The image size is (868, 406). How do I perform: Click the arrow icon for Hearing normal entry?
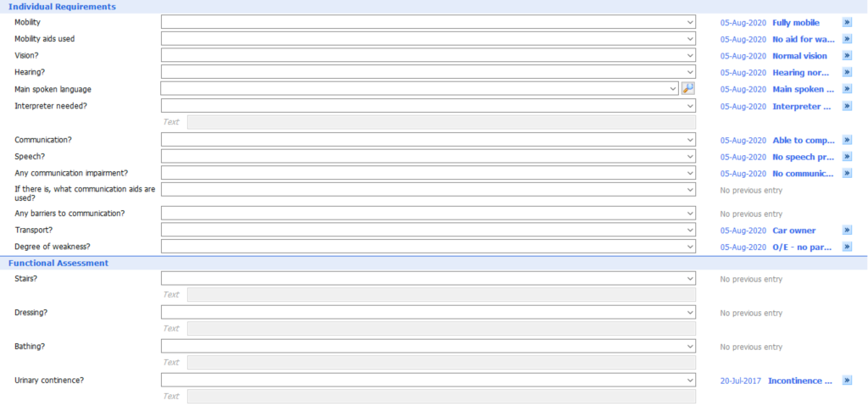(847, 72)
